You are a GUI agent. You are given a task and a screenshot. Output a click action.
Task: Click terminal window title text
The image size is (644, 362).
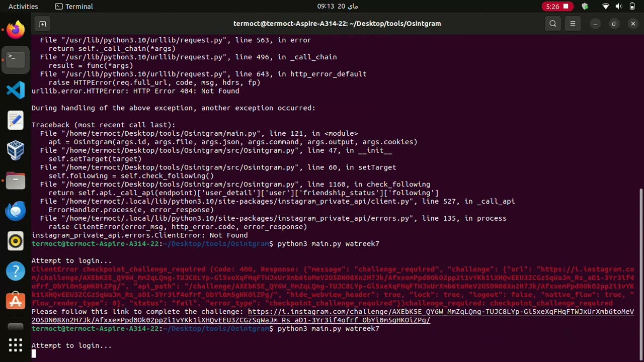[x=337, y=24]
